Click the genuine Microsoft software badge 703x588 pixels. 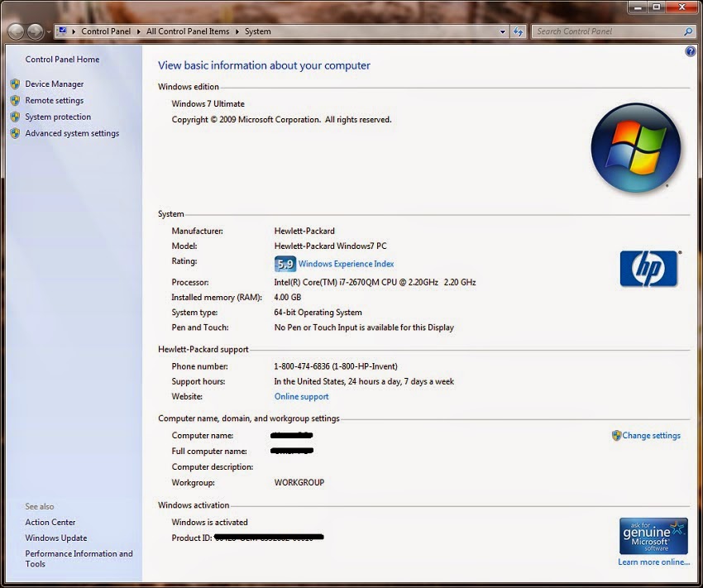[653, 535]
